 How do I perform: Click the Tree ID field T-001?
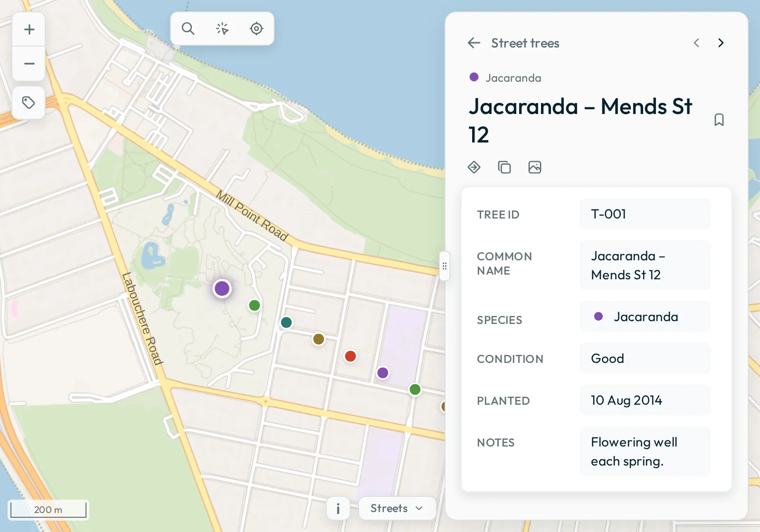click(x=645, y=214)
